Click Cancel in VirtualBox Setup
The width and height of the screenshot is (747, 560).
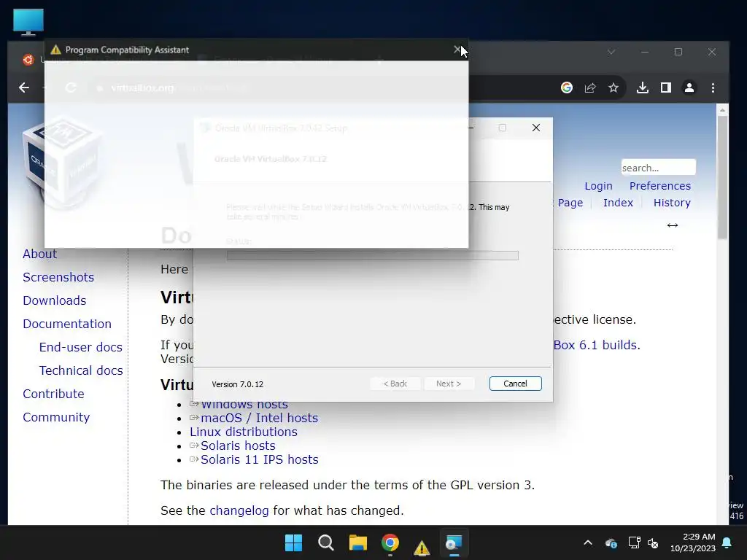516,384
